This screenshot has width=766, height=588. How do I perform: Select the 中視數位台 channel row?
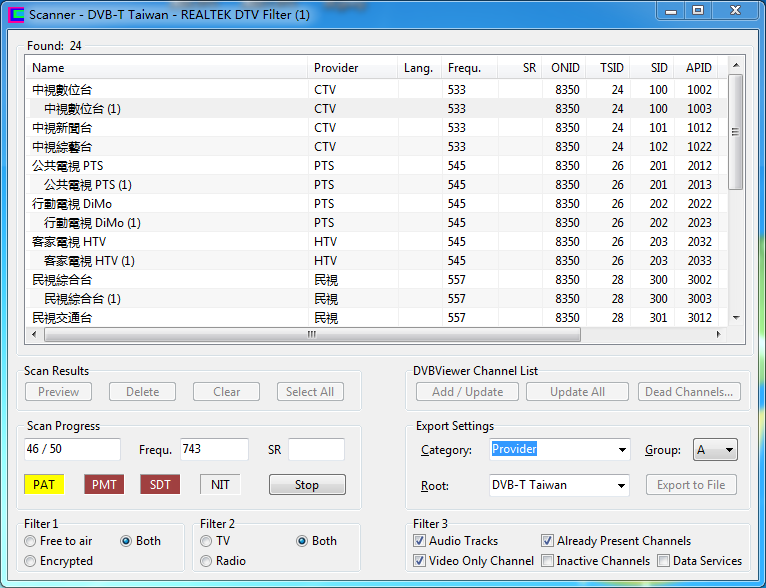(376, 90)
